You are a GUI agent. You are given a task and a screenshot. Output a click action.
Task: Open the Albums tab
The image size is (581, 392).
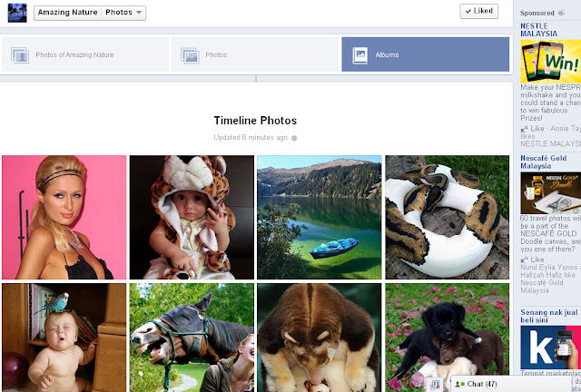[426, 54]
